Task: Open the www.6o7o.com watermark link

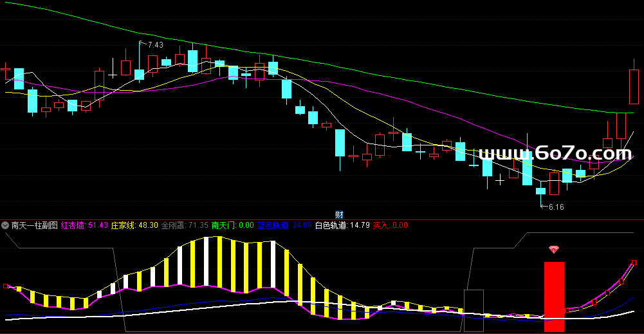Action: [555, 153]
